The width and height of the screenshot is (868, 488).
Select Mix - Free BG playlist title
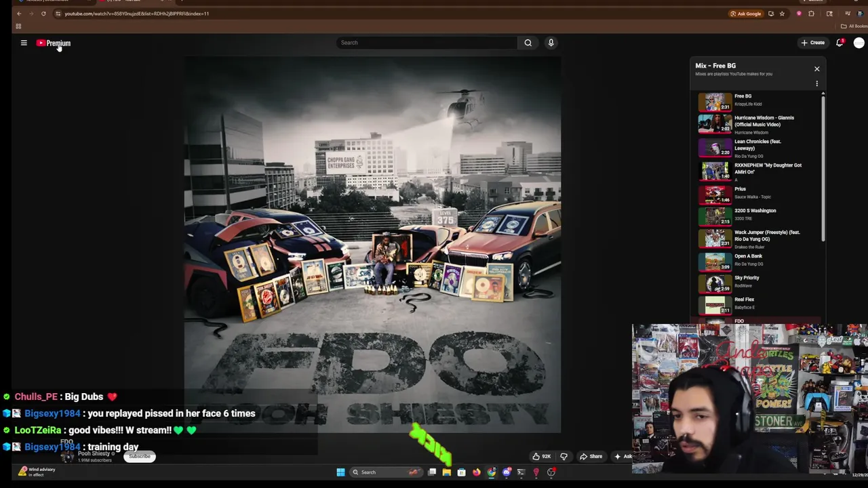(715, 66)
